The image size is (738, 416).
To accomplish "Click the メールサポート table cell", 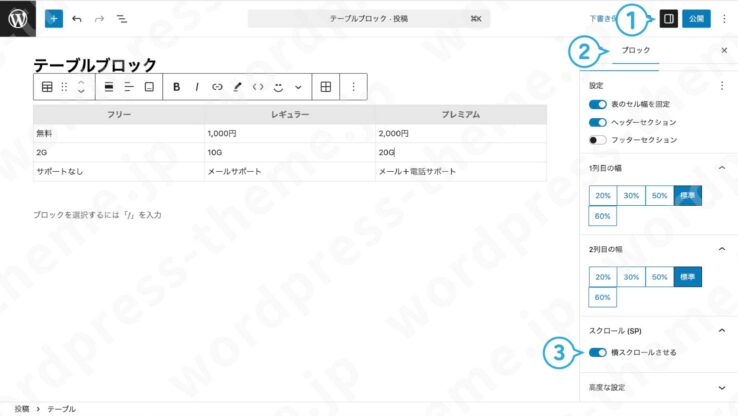I will point(290,172).
